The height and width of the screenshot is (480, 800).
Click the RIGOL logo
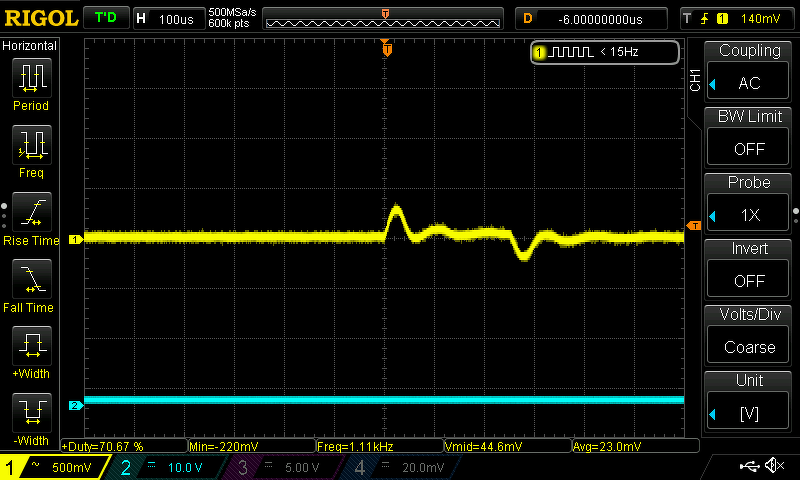tap(41, 18)
